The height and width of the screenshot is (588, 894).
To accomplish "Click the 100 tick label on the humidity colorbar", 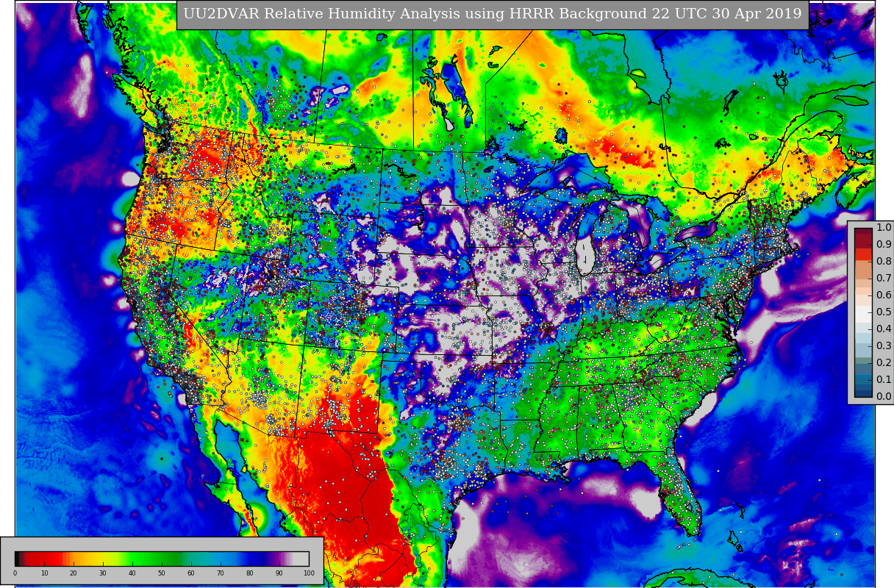I will coord(309,573).
